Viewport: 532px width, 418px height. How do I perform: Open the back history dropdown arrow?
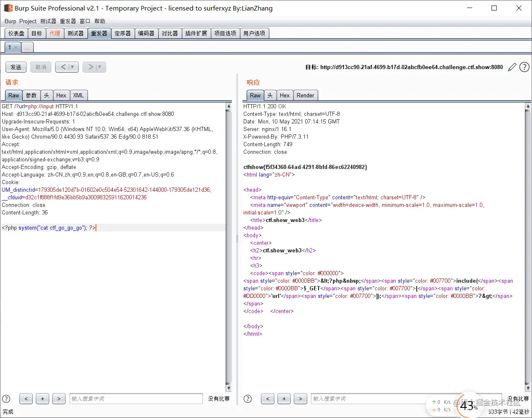pos(73,67)
